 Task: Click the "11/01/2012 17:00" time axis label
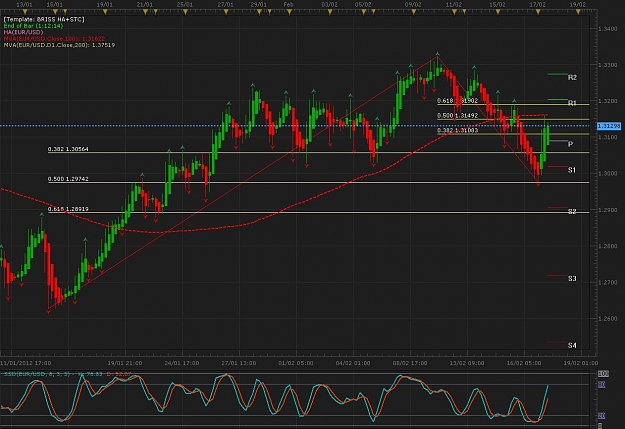click(26, 363)
